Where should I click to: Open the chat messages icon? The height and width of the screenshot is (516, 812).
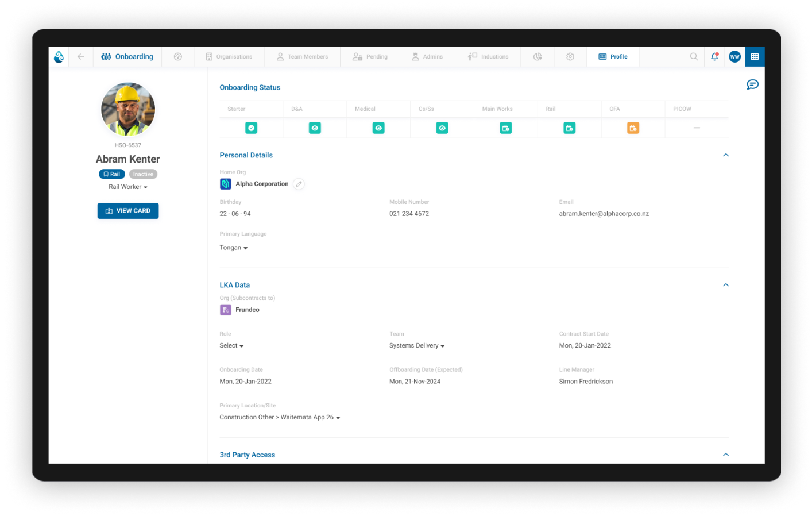coord(752,85)
